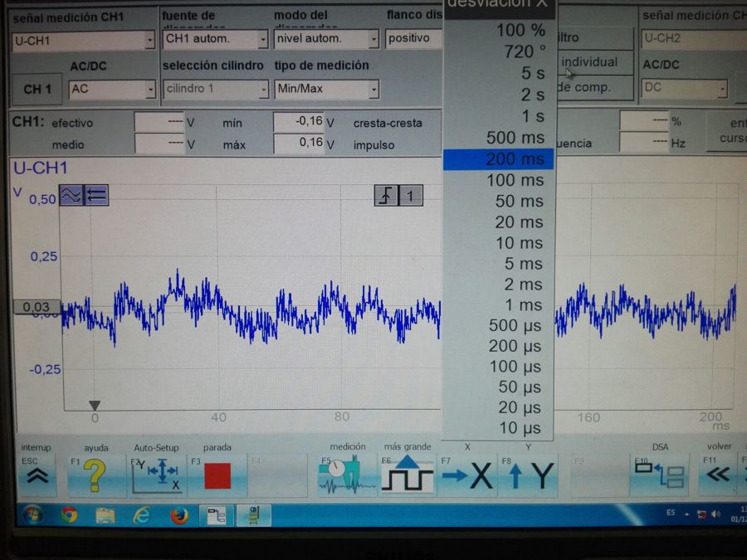
Task: Expand the tipo de medición Min/Max dropdown
Action: (373, 89)
